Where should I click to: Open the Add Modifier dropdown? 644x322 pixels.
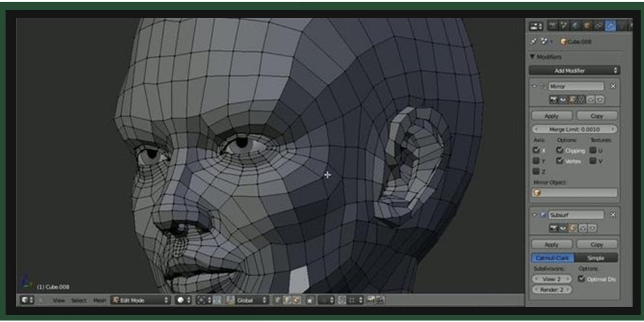tap(574, 71)
